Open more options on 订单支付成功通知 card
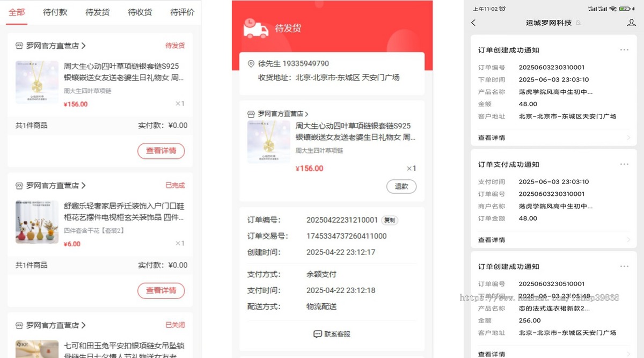Screen dimensions: 644x358 [x=624, y=164]
